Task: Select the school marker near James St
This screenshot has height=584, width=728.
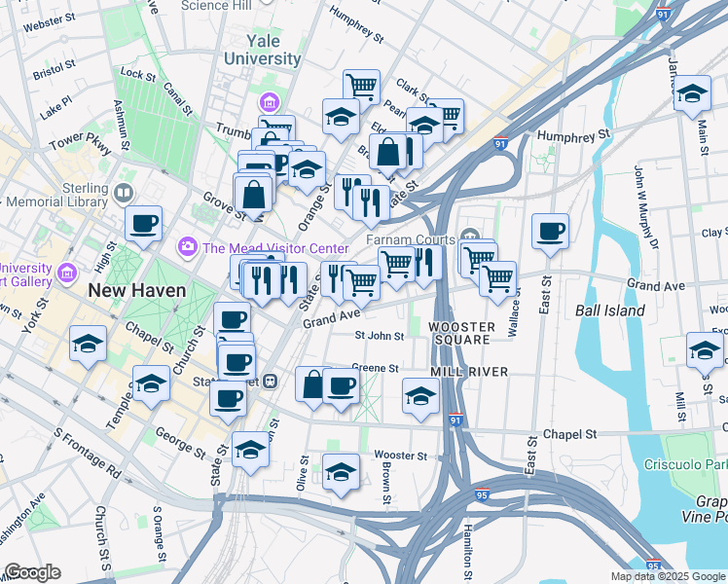Action: point(692,97)
